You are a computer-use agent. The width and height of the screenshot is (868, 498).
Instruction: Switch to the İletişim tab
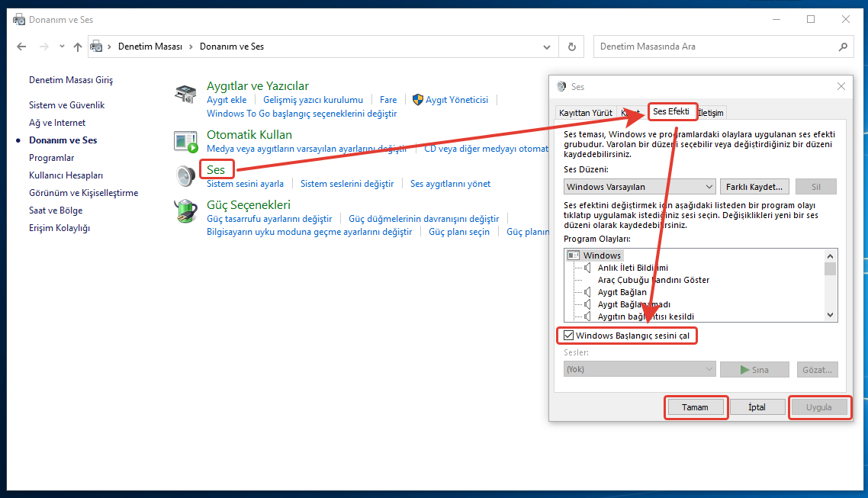pyautogui.click(x=711, y=113)
